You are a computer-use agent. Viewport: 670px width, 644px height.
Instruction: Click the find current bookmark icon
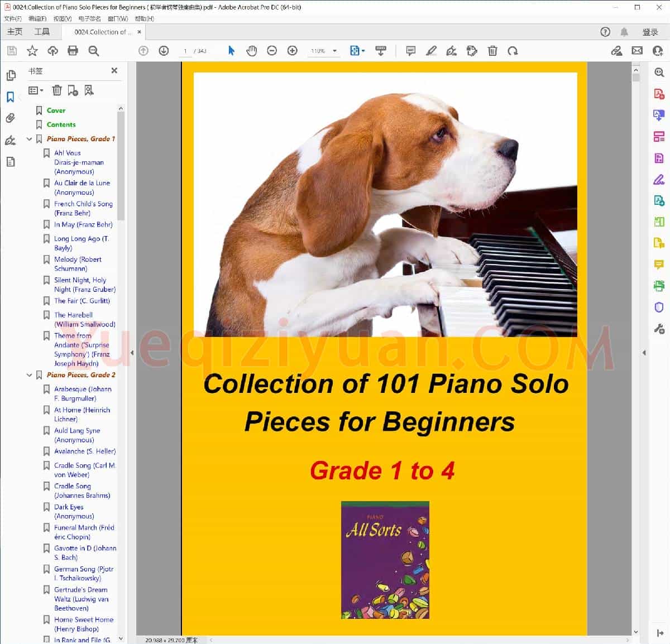pos(89,90)
